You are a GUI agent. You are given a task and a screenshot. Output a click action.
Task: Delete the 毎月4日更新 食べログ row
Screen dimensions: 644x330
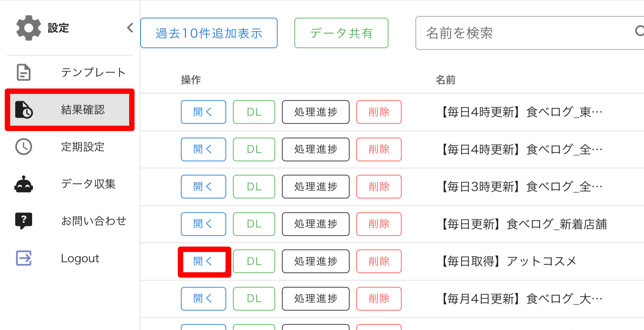click(379, 299)
